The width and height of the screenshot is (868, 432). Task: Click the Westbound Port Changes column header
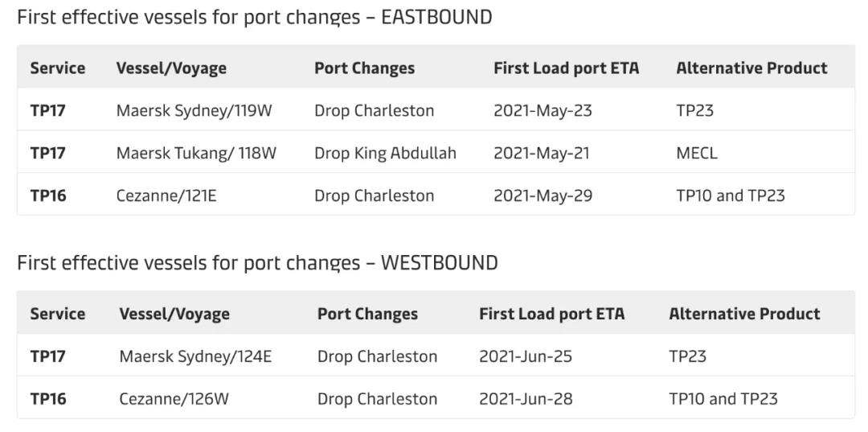click(367, 314)
